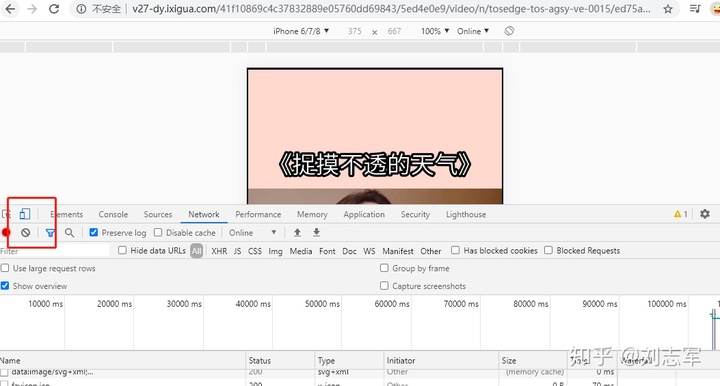Reload the page in browser
The width and height of the screenshot is (720, 386).
(x=54, y=9)
